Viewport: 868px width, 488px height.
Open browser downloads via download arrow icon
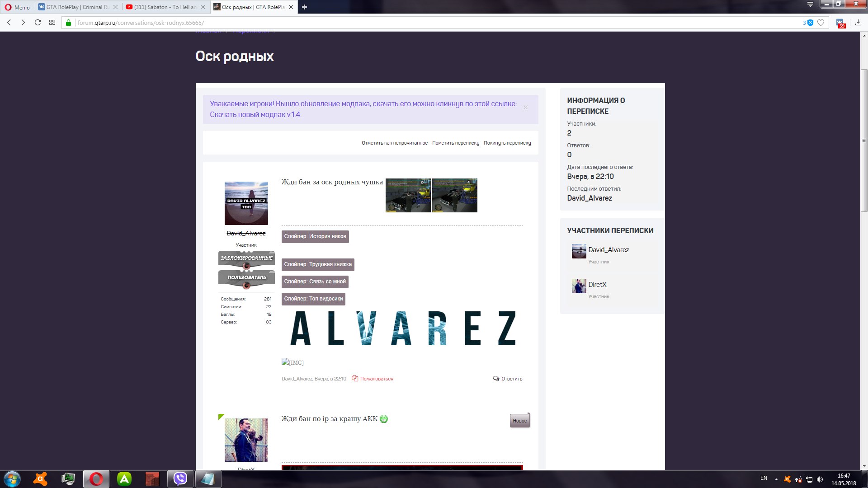(x=859, y=23)
